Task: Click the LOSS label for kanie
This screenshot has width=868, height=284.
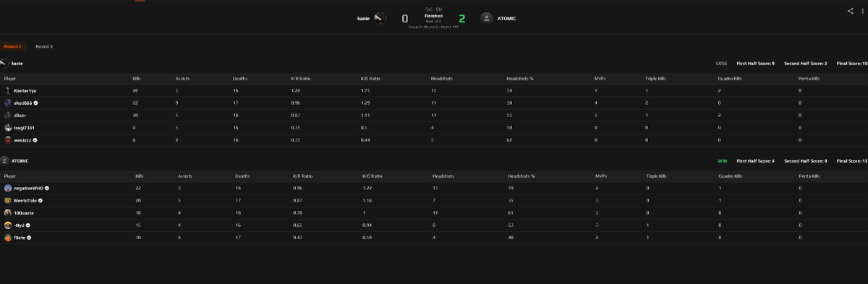Action: (x=722, y=64)
